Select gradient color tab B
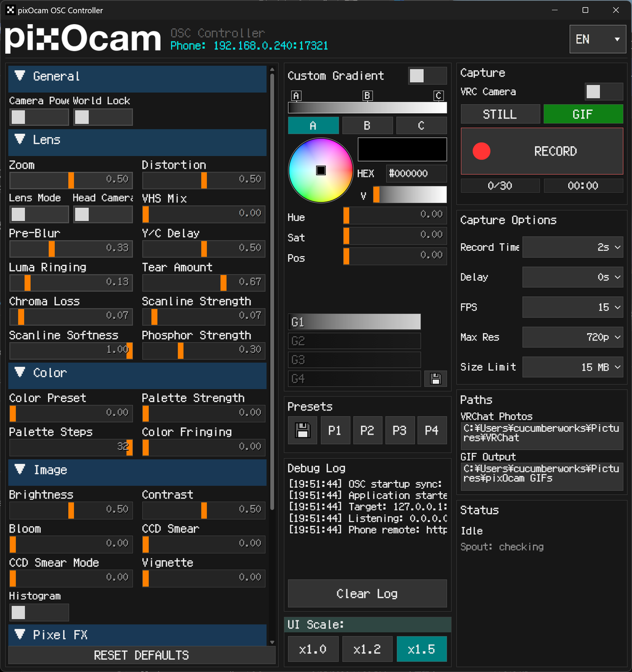The height and width of the screenshot is (672, 632). point(367,126)
